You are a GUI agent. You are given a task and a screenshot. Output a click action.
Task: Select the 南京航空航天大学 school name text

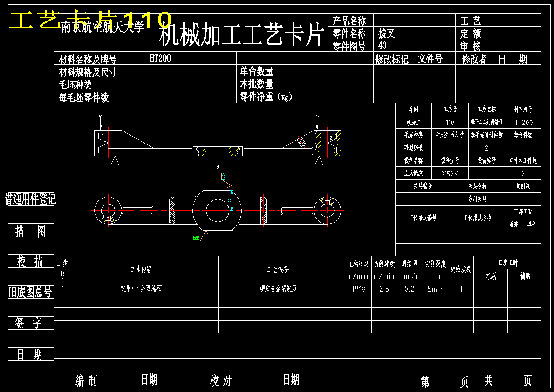[103, 27]
